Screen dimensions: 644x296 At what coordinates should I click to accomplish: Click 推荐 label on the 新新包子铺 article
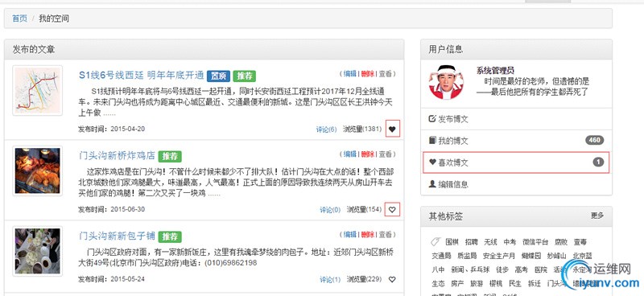click(170, 237)
